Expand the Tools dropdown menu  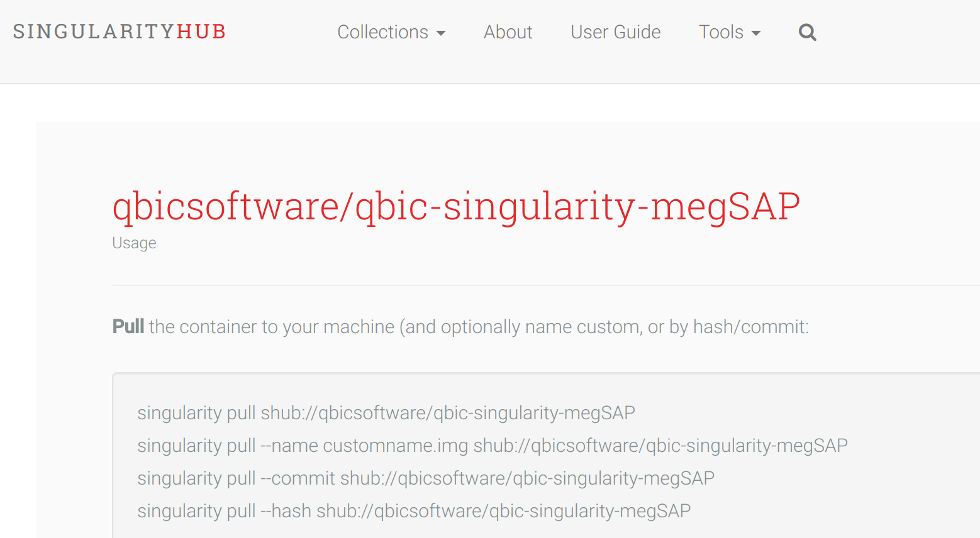coord(730,32)
